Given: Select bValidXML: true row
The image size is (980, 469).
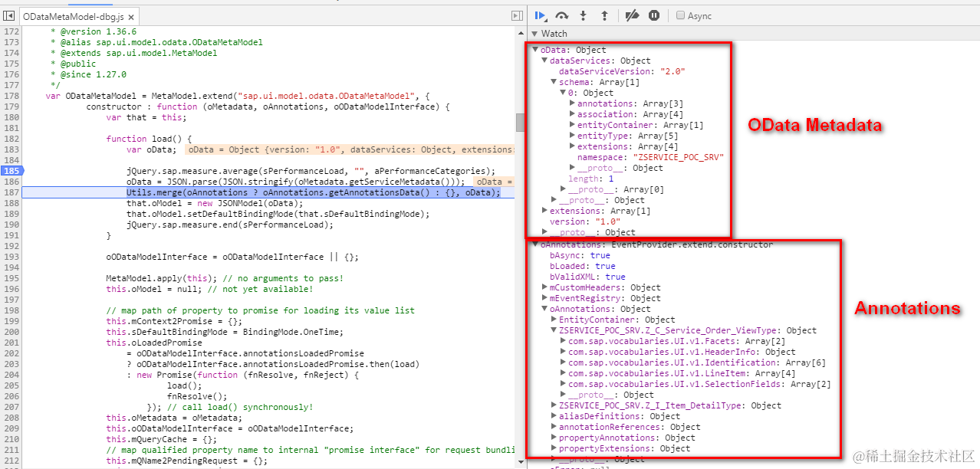Looking at the screenshot, I should [587, 277].
